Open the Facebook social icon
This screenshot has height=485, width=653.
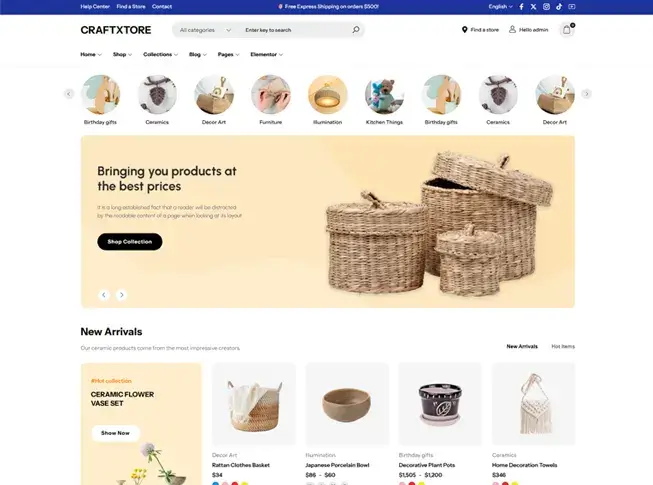[x=521, y=7]
